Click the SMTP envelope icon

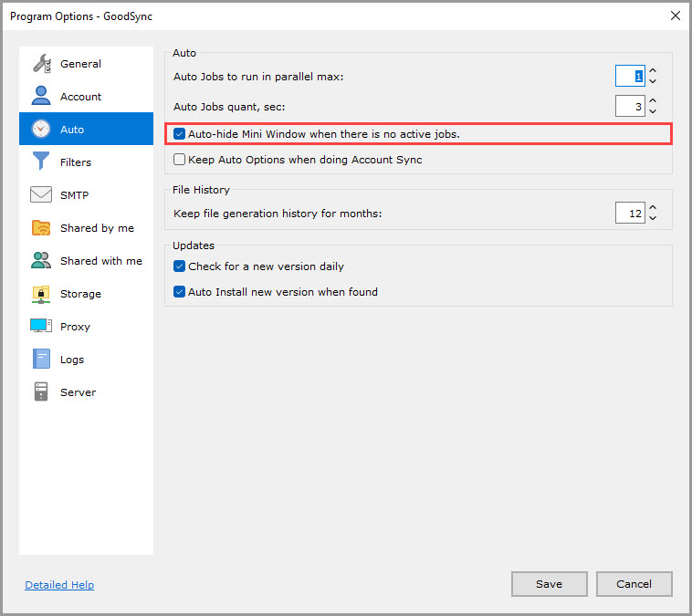[x=41, y=194]
